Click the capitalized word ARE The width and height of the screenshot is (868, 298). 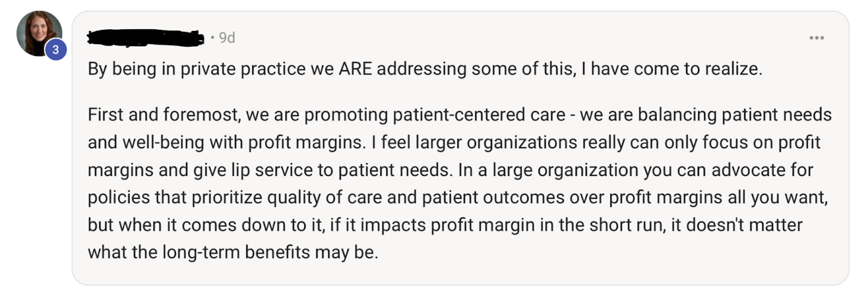click(x=355, y=69)
